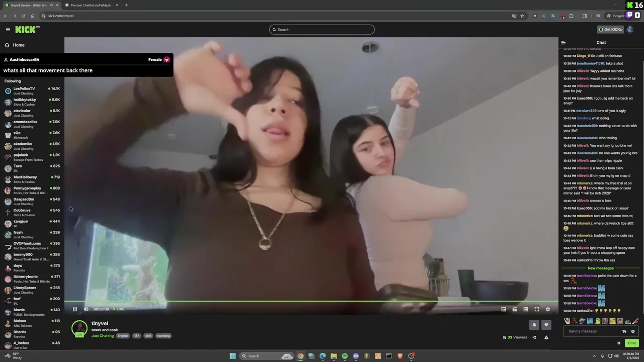Open File Explorer from taskbar

(334, 356)
